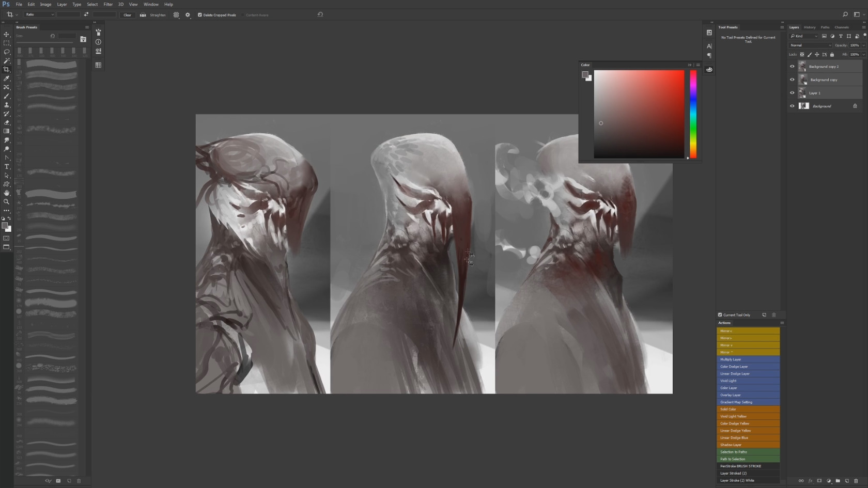Select the Zoom tool
Screen dimensions: 868x488
pyautogui.click(x=7, y=201)
